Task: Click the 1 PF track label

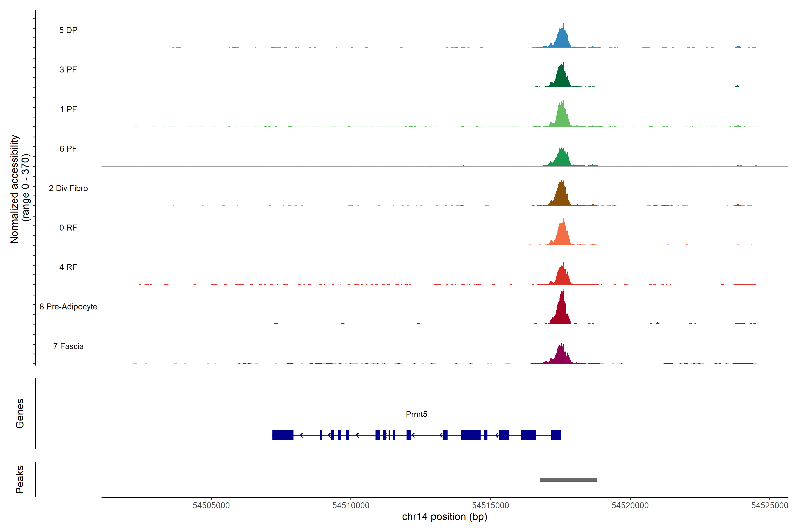Action: 68,109
